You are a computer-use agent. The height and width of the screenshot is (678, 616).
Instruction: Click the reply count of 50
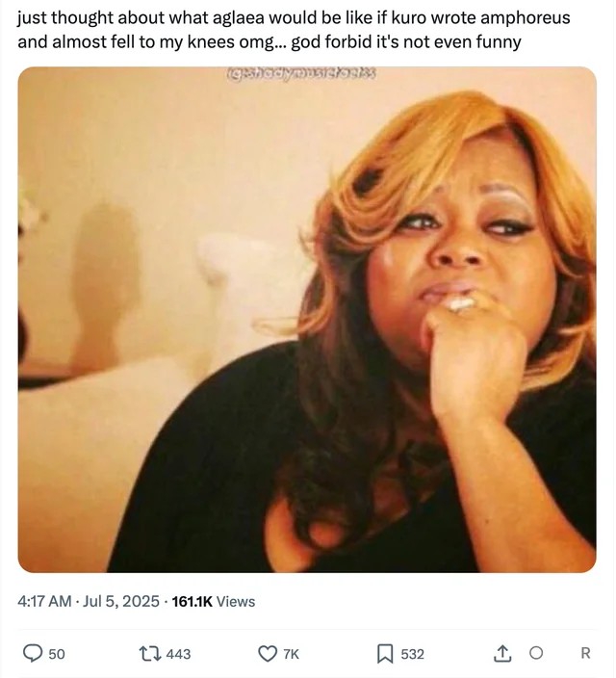click(57, 654)
